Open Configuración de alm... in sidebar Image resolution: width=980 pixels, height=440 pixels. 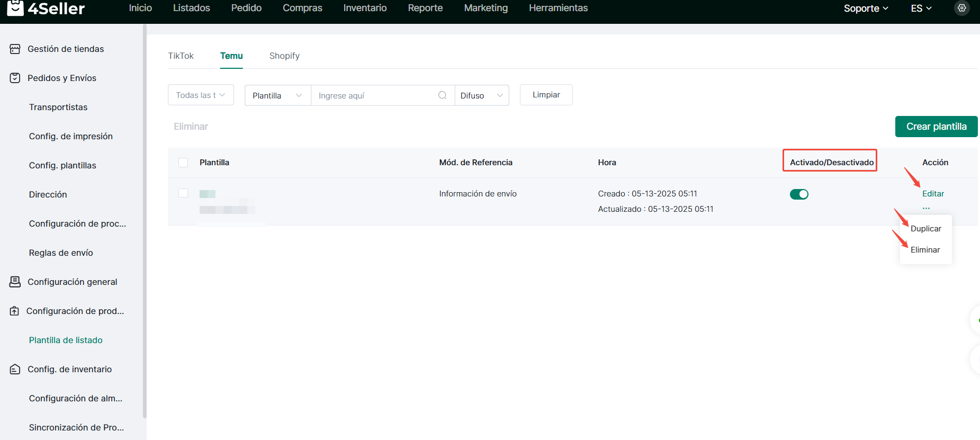tap(76, 398)
